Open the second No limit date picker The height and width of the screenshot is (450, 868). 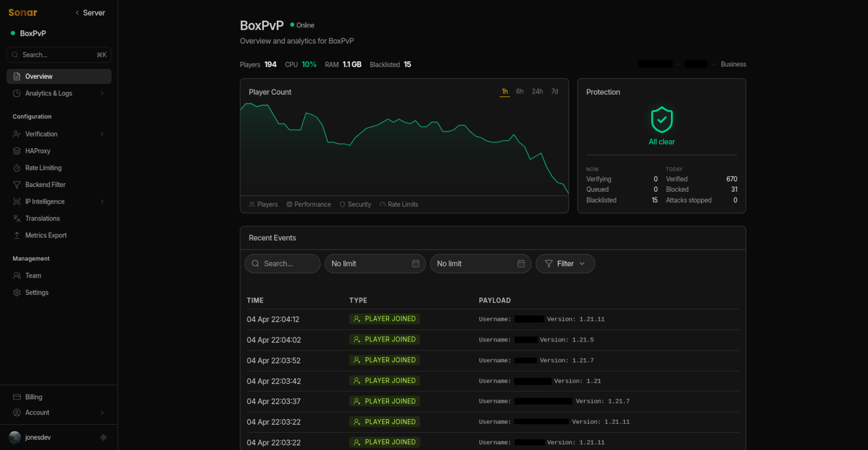pyautogui.click(x=481, y=263)
